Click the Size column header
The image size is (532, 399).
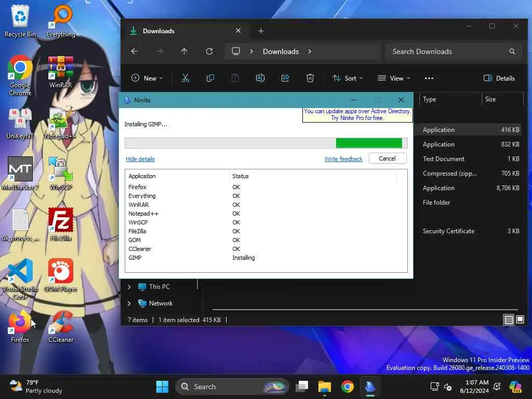pos(502,99)
